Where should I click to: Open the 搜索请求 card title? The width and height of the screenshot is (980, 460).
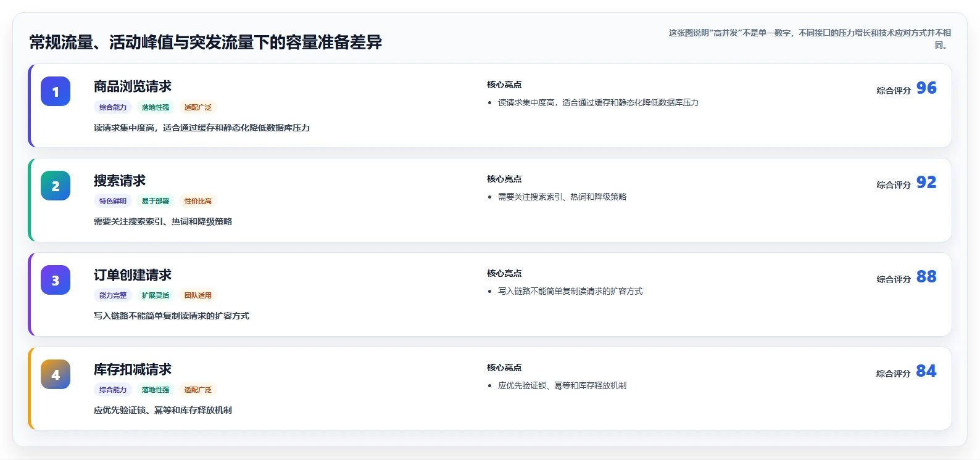[120, 181]
